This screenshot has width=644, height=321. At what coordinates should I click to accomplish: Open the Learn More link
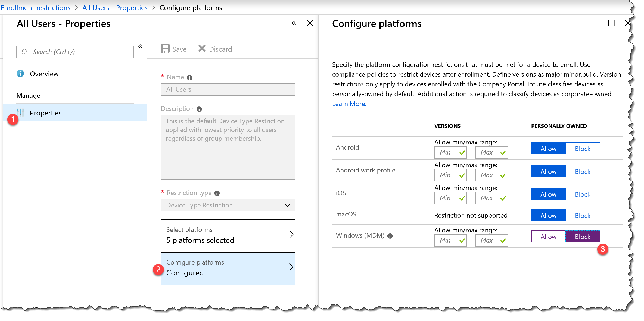(349, 104)
